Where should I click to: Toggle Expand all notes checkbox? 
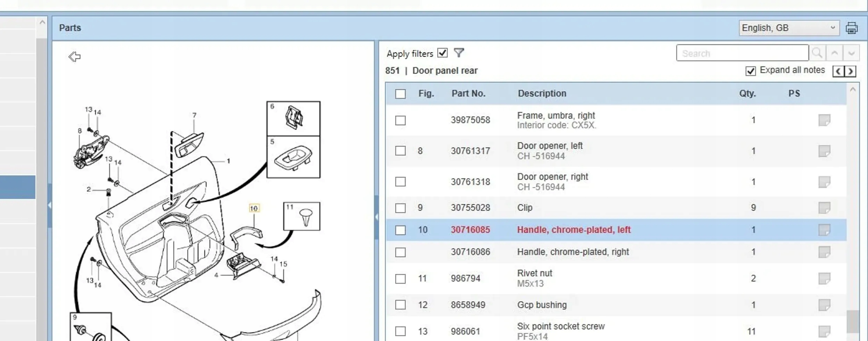[x=750, y=71]
